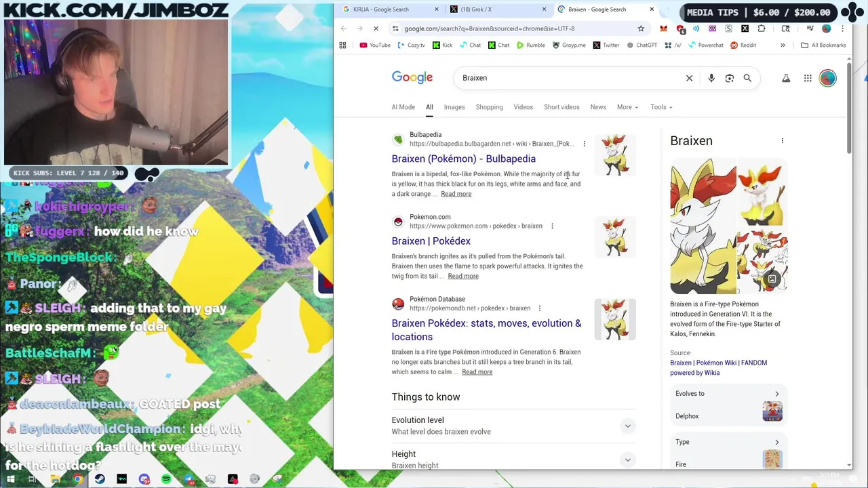Open the Pokemon.com result's three-dot menu
This screenshot has width=868, height=488.
tap(552, 226)
